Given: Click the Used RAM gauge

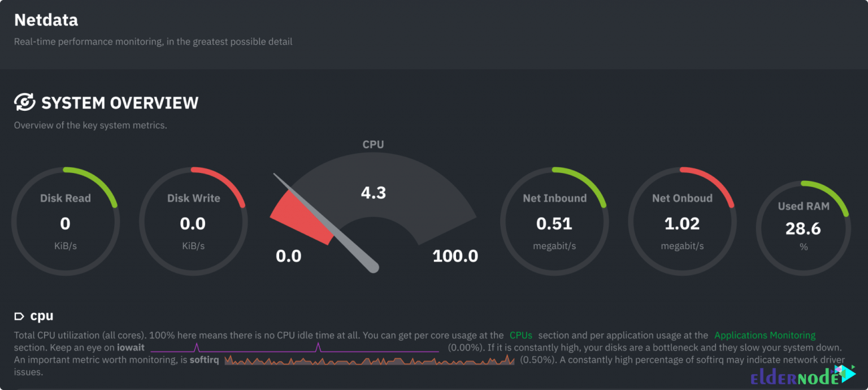Looking at the screenshot, I should pos(804,228).
